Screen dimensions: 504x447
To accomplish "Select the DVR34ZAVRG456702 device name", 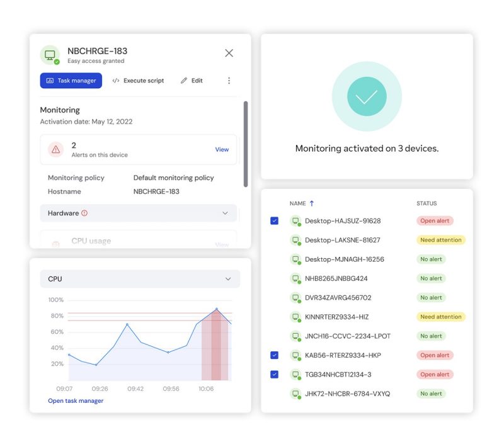I will (x=338, y=298).
